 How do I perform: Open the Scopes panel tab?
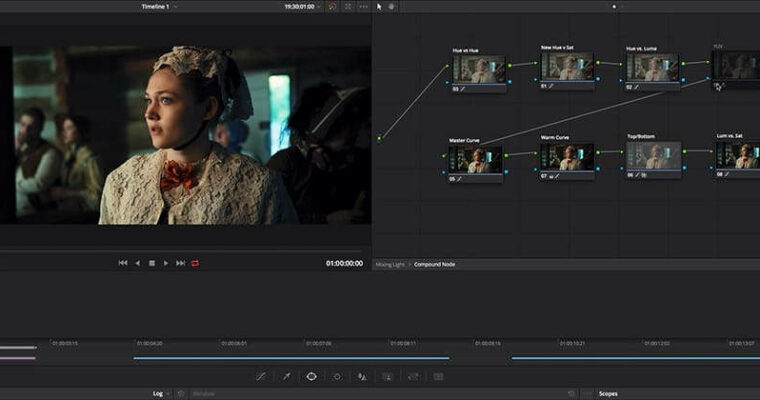(x=608, y=394)
